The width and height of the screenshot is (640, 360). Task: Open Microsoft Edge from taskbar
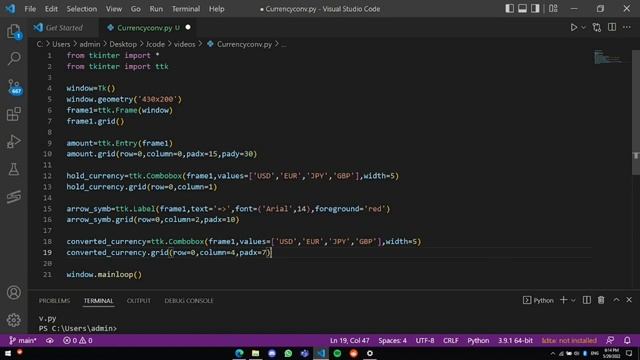pos(239,353)
